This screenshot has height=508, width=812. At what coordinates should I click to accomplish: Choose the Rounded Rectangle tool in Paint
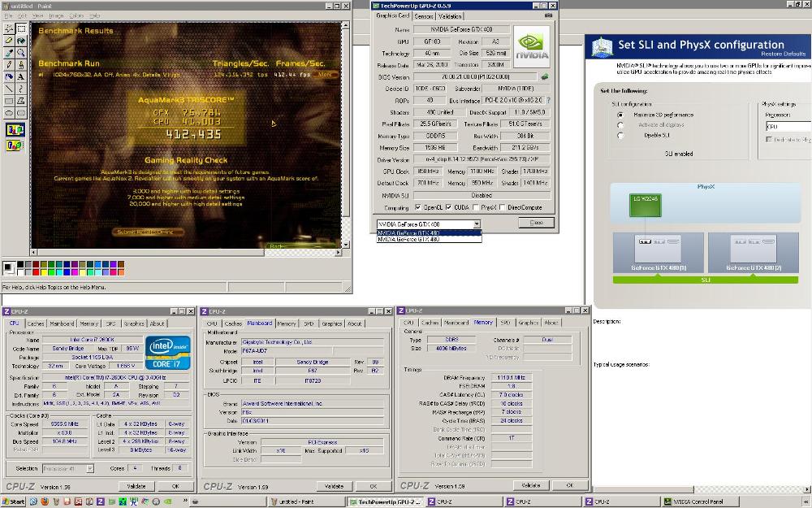21,112
